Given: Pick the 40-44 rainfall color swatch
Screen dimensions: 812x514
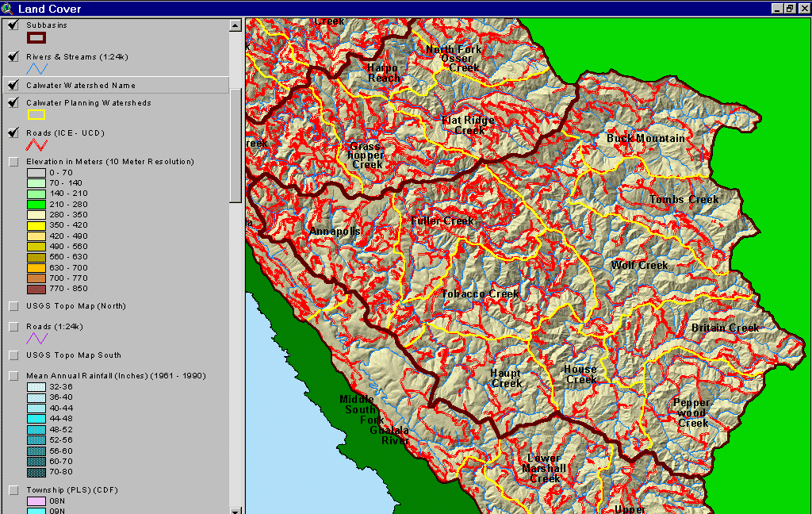Looking at the screenshot, I should (x=36, y=409).
